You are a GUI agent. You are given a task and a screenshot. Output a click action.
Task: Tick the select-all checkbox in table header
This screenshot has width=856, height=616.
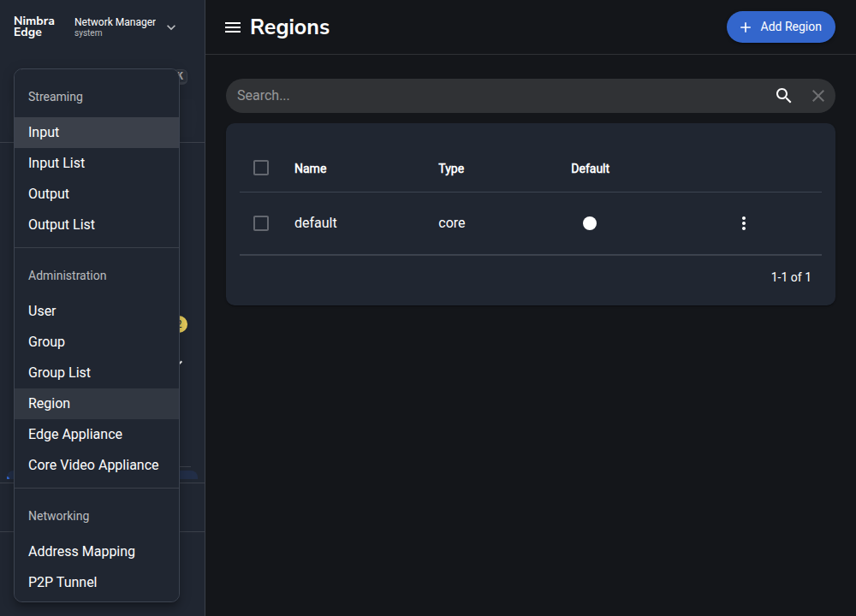tap(261, 168)
